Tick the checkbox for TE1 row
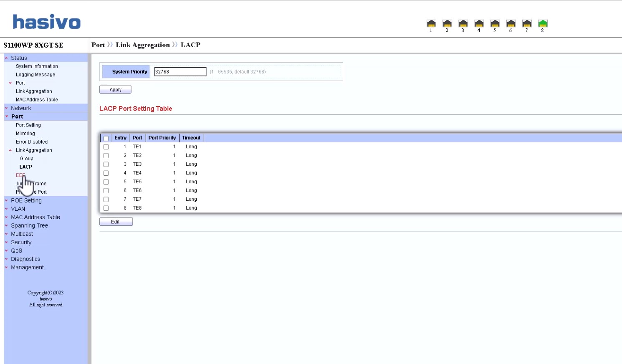Image resolution: width=622 pixels, height=364 pixels. (106, 147)
